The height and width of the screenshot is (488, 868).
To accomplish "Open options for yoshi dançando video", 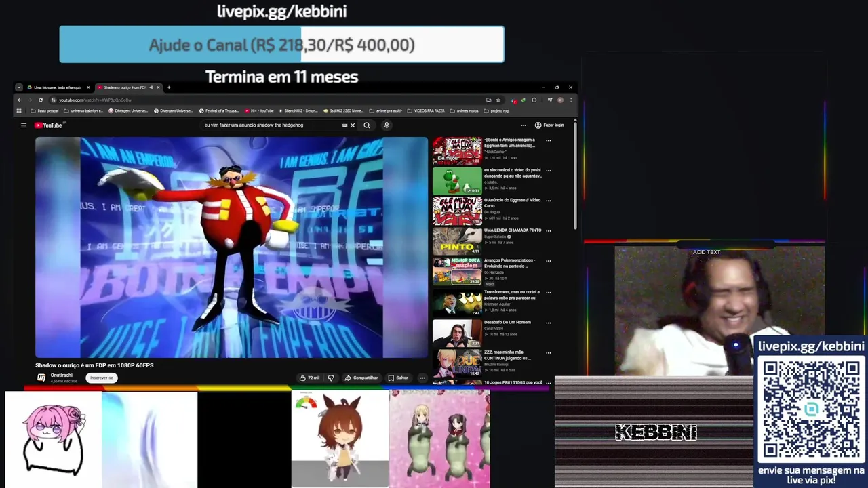I will click(x=549, y=171).
